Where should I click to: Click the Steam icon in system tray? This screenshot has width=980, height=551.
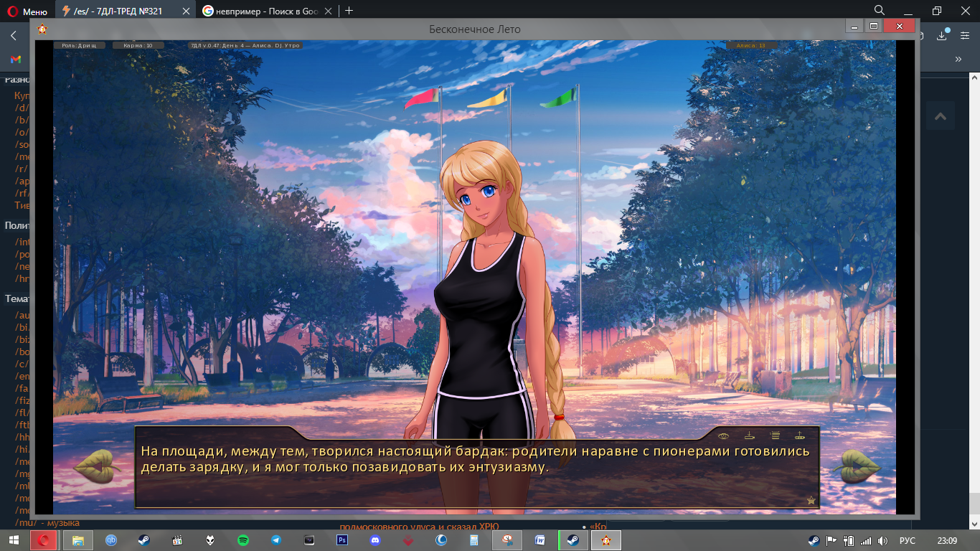[814, 540]
